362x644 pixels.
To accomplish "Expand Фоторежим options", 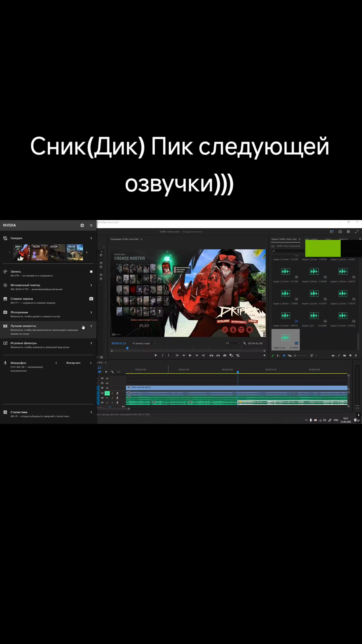I will [91, 313].
